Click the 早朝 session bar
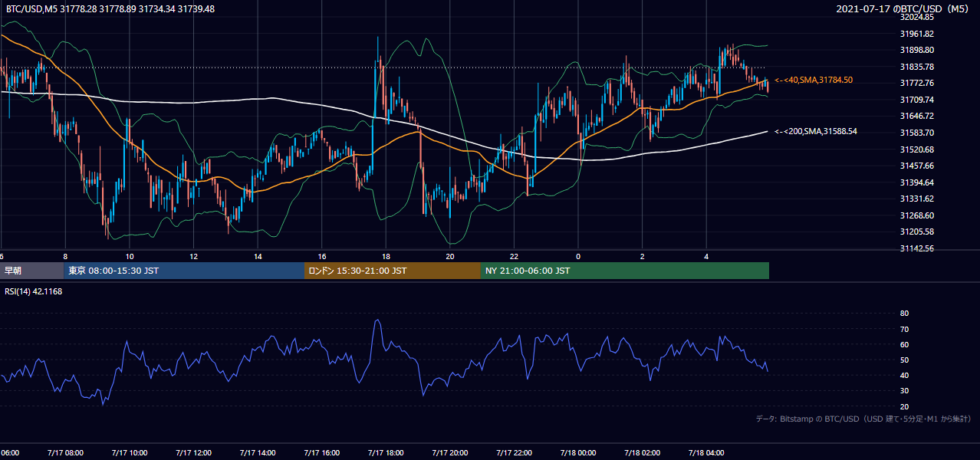This screenshot has width=980, height=460. [31, 271]
